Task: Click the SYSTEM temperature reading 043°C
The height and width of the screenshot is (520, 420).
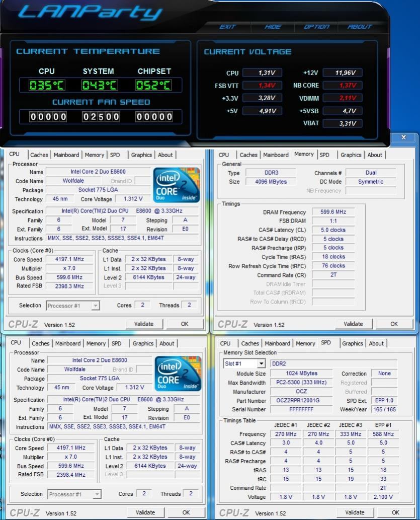Action: (x=100, y=86)
